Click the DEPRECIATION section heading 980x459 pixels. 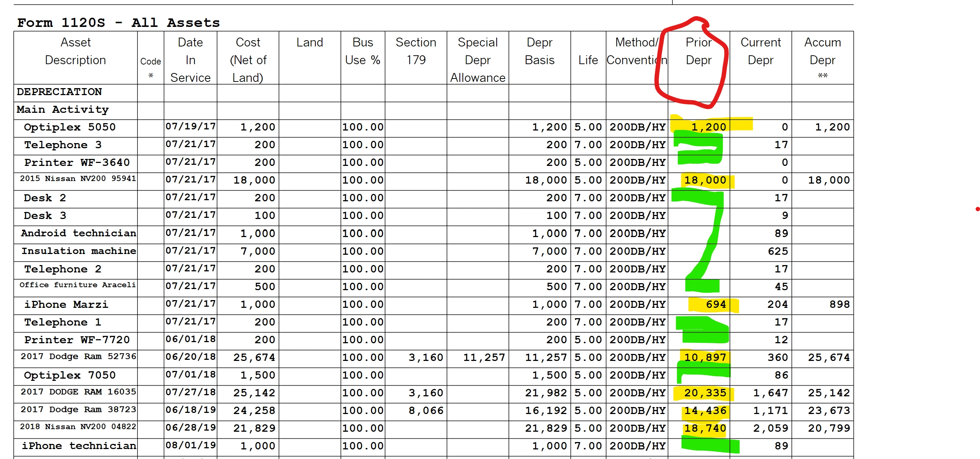[x=59, y=92]
